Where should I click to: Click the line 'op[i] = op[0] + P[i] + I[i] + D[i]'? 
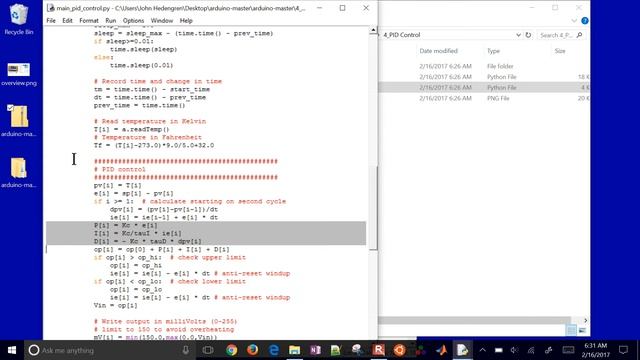coord(162,249)
